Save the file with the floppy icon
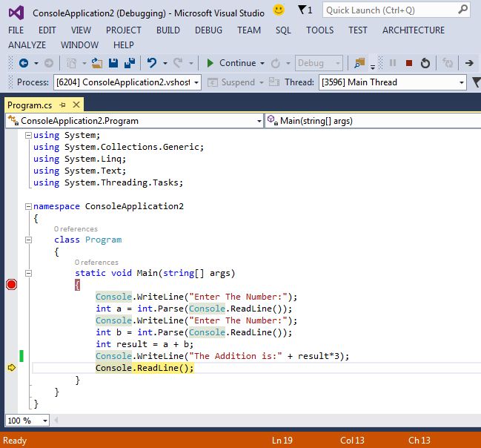 (x=113, y=63)
